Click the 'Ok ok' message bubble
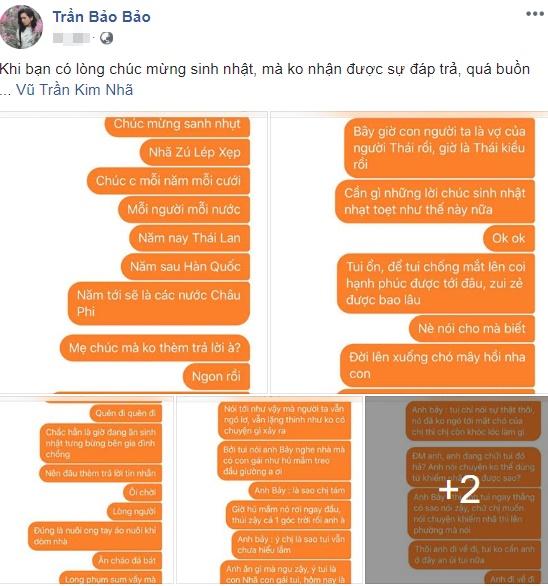Viewport: 548px width, 586px height. tap(508, 238)
